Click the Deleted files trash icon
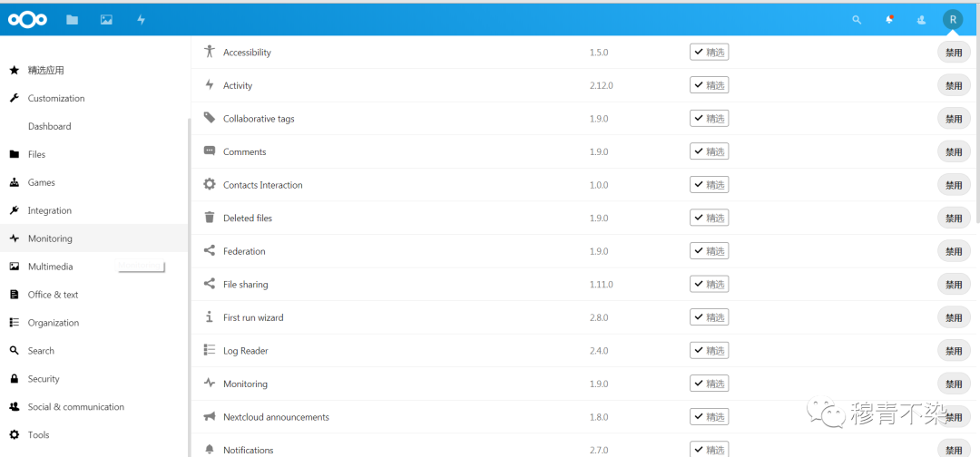Viewport: 980px width, 457px height. coord(210,218)
